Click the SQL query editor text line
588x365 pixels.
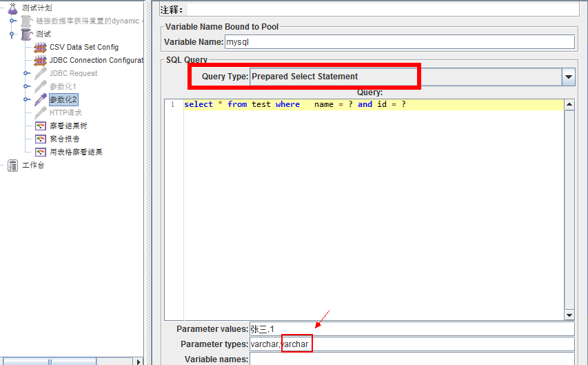pyautogui.click(x=374, y=104)
